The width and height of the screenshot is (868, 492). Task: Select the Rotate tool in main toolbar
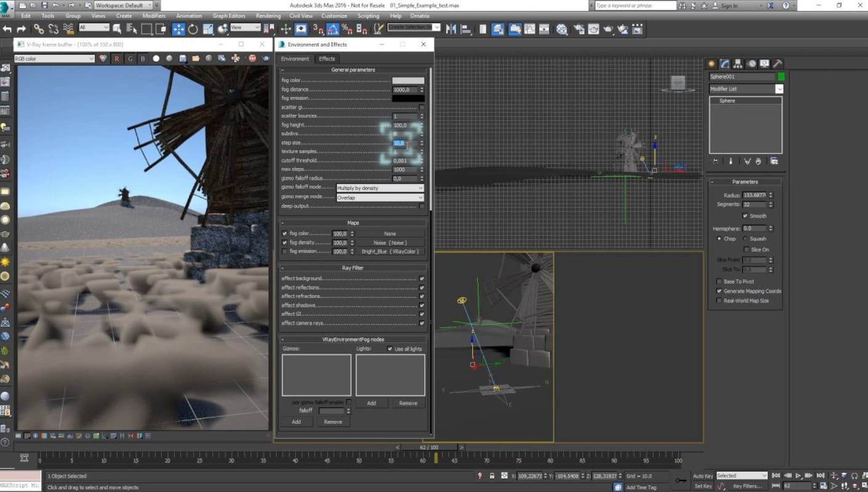[193, 29]
